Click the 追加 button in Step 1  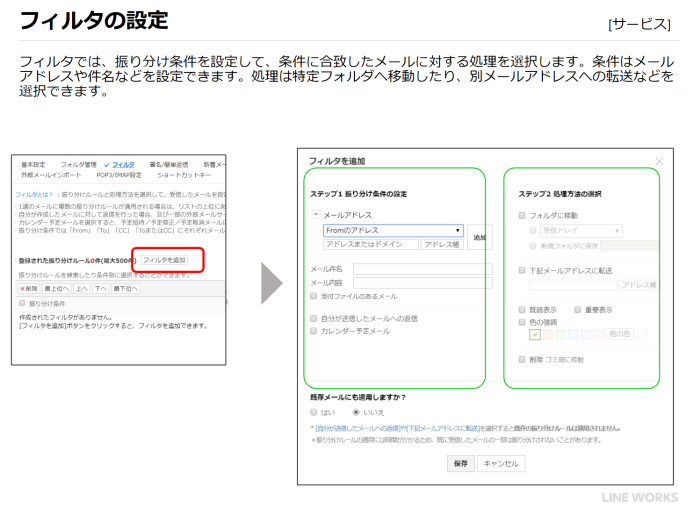(479, 237)
